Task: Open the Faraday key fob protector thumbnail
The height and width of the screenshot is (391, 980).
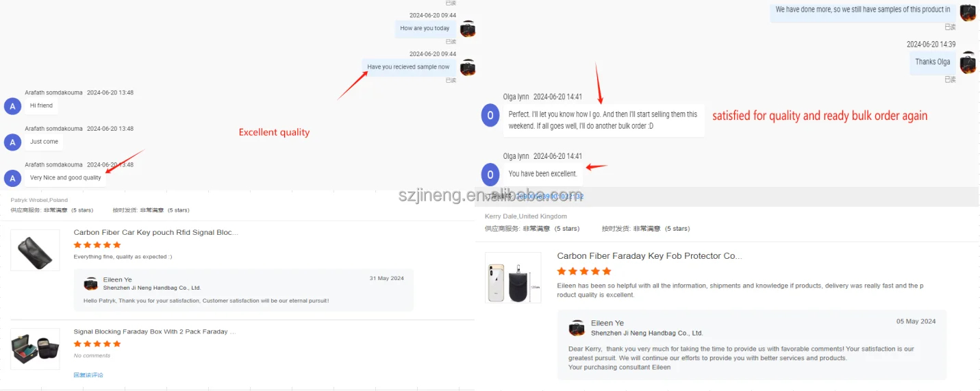Action: [x=513, y=277]
